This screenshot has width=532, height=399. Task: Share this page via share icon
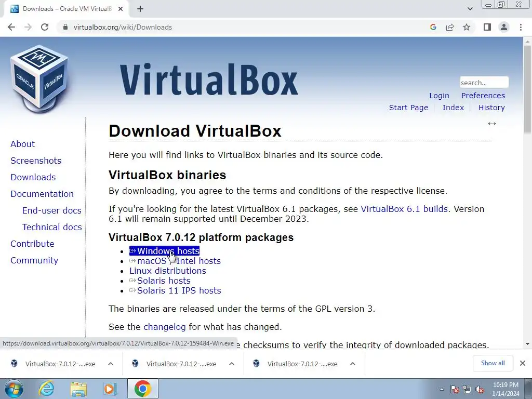point(450,27)
